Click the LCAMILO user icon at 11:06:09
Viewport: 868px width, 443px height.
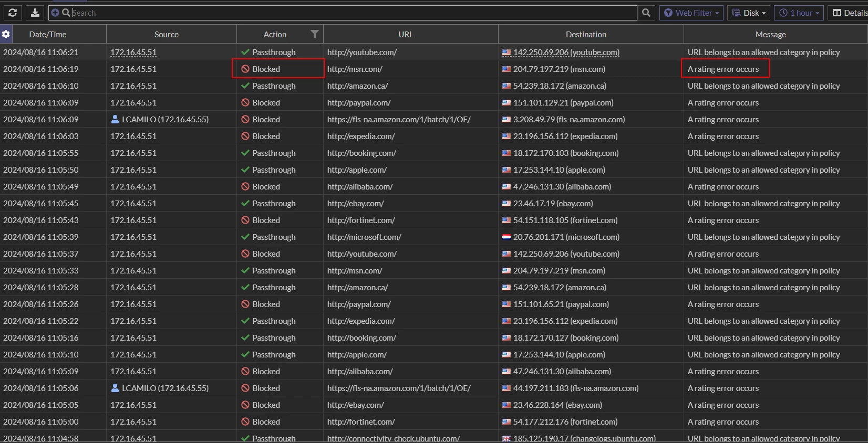pos(115,119)
